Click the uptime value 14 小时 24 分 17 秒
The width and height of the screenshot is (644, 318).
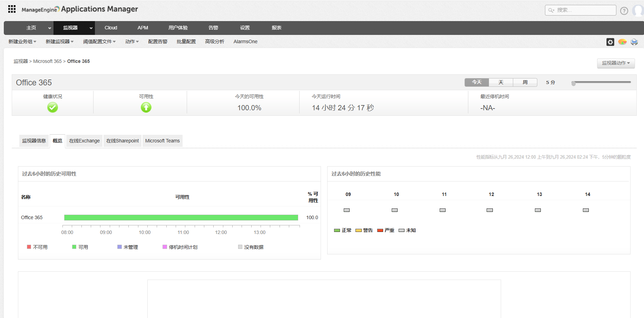click(x=343, y=108)
